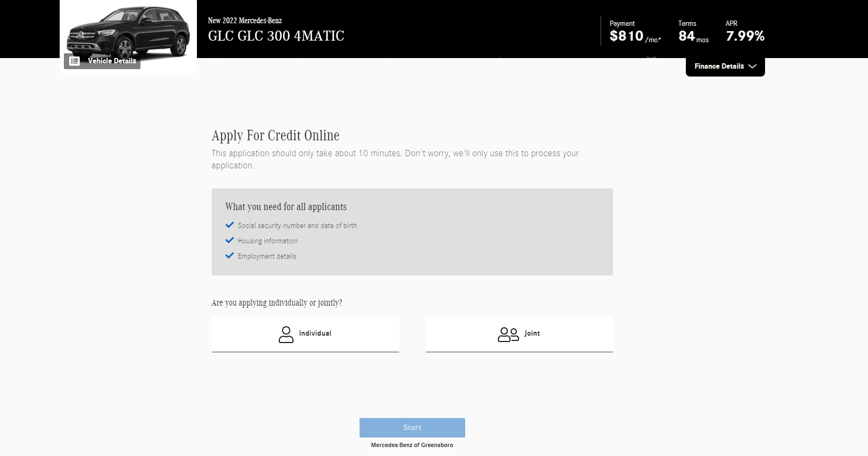The height and width of the screenshot is (456, 868).
Task: Click 'Are you applying individually or jointly?'
Action: coord(277,303)
